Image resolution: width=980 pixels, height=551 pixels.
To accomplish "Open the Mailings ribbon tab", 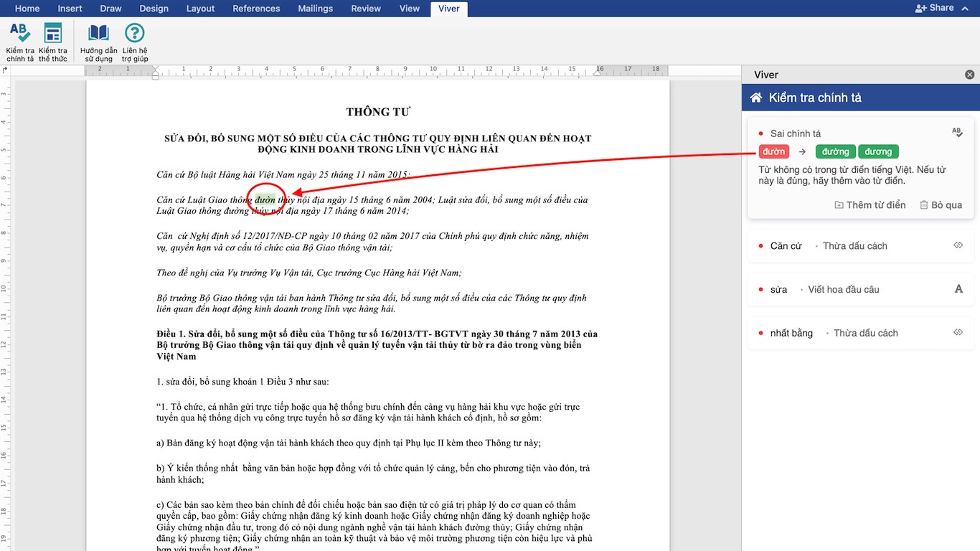I will tap(315, 9).
